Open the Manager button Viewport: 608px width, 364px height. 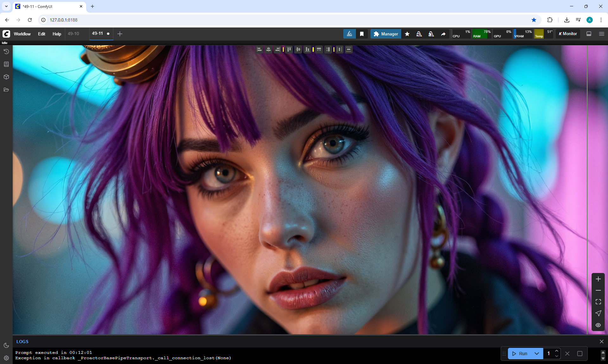pos(385,34)
